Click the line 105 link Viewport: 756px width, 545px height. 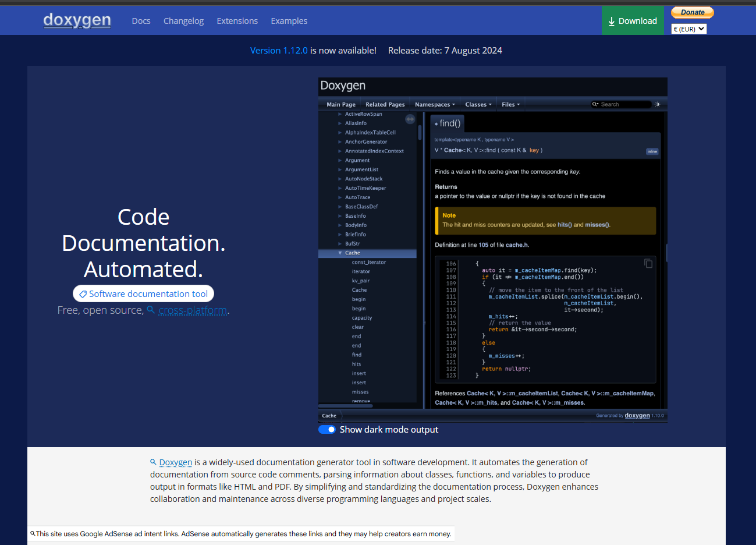[484, 245]
